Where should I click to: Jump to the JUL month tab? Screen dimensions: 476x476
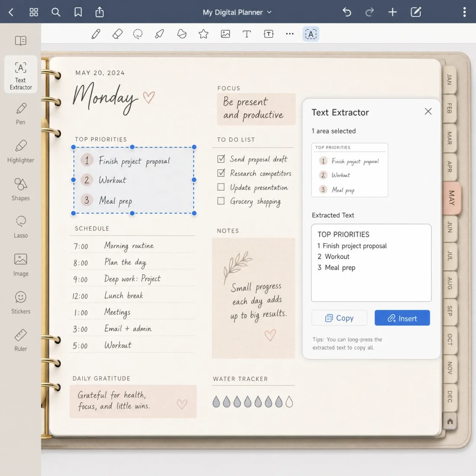450,256
